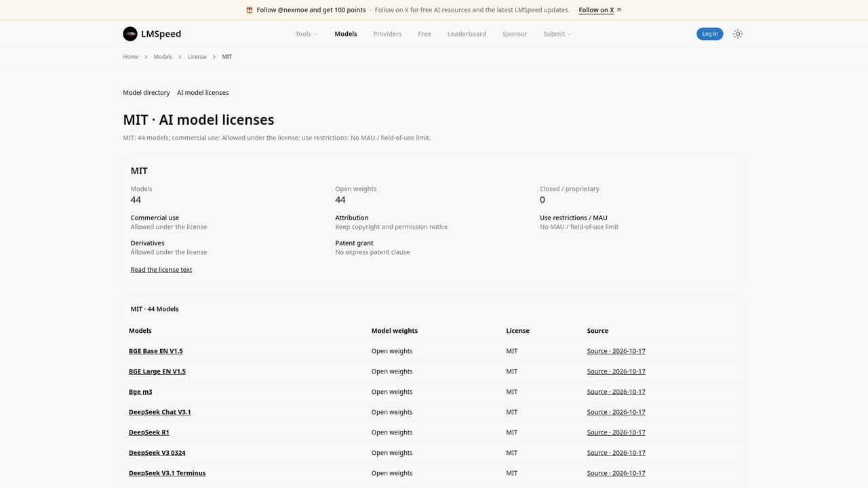The image size is (868, 488).
Task: Open Source link for Bge m3
Action: pyautogui.click(x=616, y=392)
